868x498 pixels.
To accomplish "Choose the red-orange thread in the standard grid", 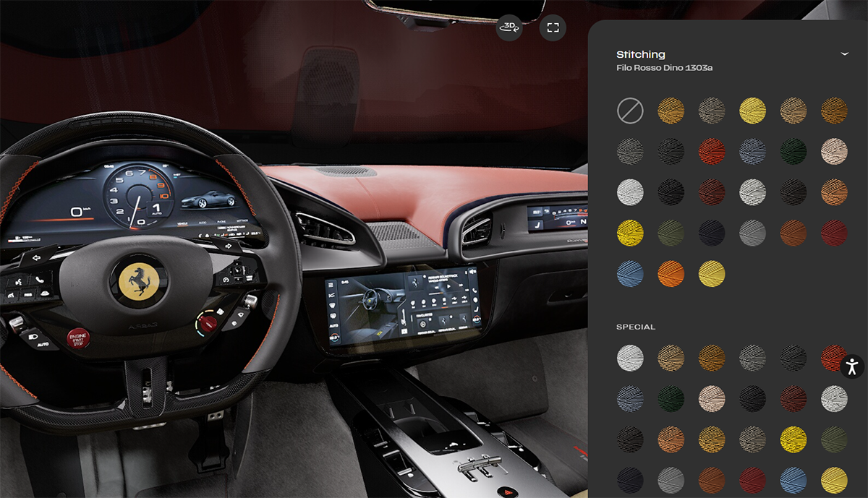I will pos(712,152).
